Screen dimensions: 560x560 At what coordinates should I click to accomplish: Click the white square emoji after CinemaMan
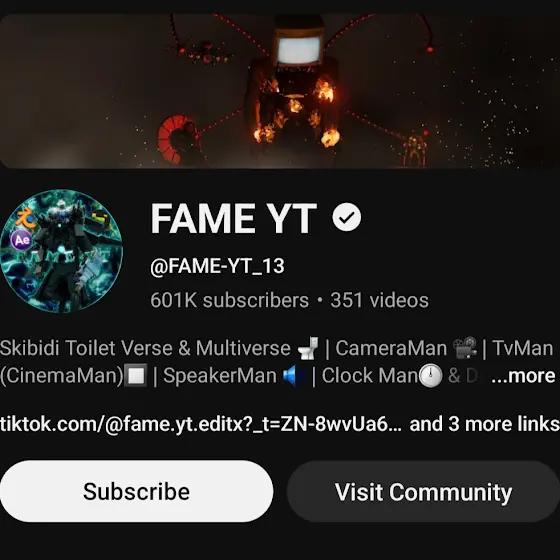tap(136, 376)
